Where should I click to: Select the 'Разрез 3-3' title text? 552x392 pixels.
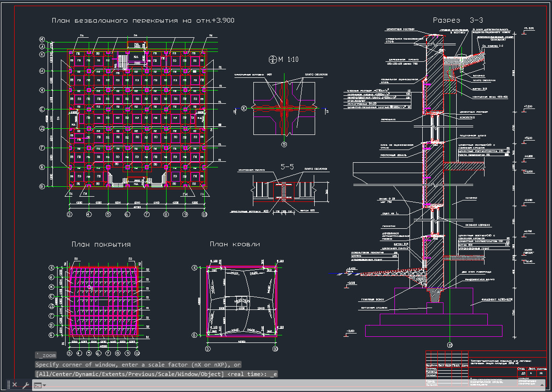pos(458,20)
